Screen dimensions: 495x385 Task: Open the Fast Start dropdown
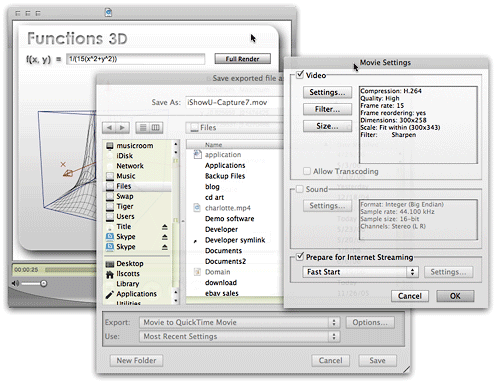click(x=360, y=272)
